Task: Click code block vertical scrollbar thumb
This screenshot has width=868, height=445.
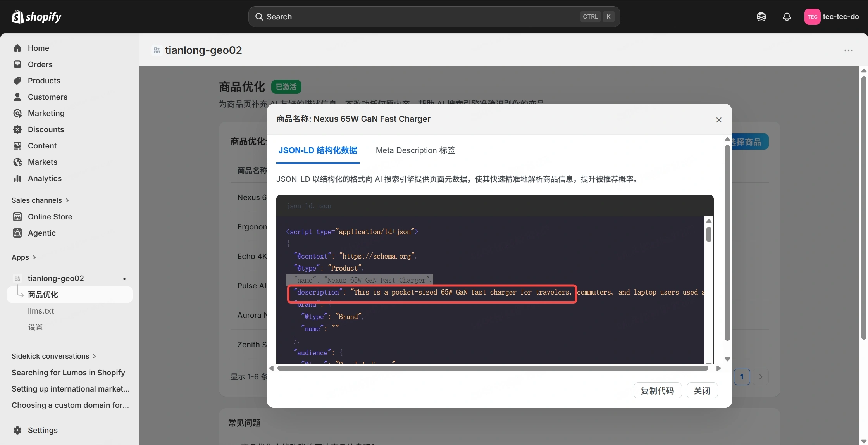Action: pyautogui.click(x=709, y=235)
